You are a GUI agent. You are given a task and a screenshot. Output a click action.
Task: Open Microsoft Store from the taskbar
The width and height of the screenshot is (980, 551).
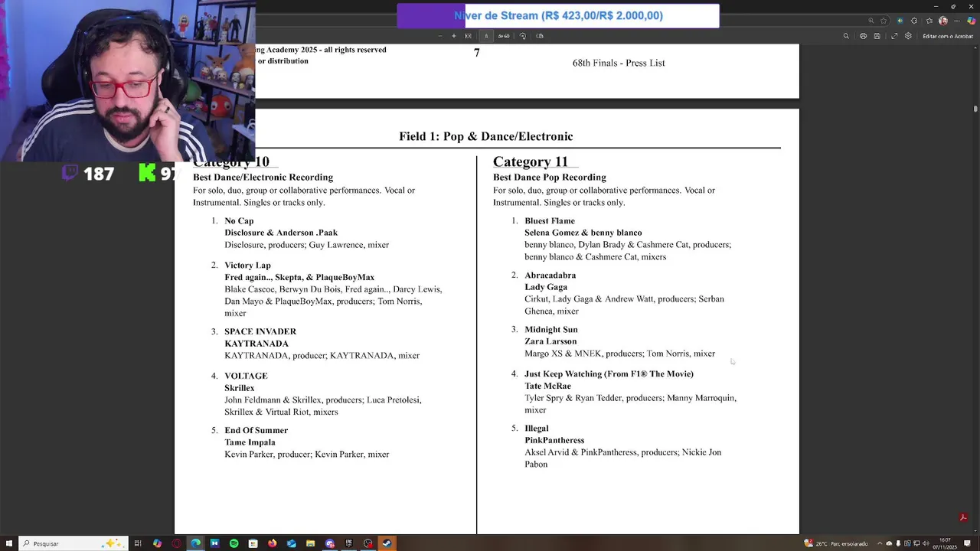pos(253,543)
